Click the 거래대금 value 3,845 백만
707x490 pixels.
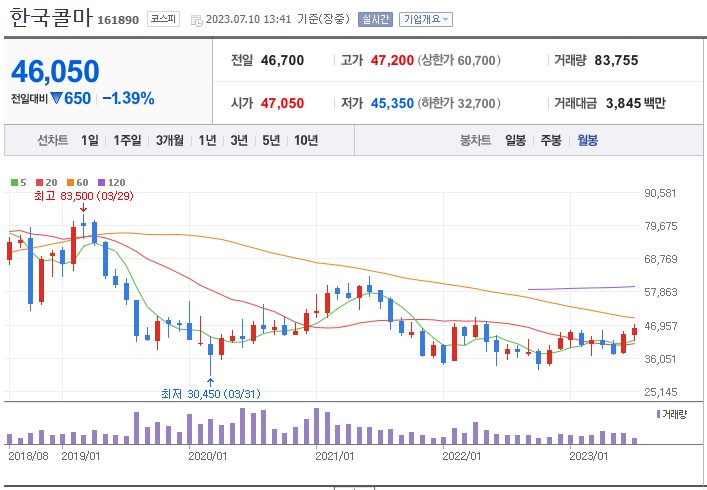[636, 103]
